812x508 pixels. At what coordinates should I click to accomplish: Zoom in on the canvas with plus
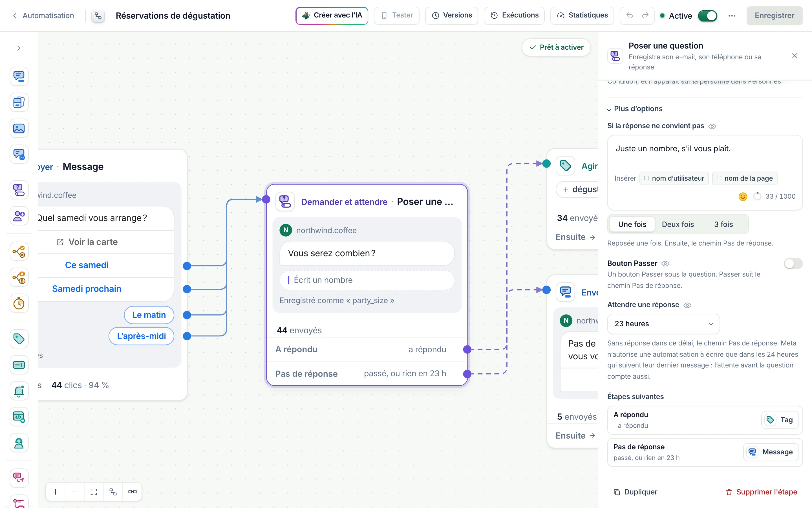coord(56,492)
